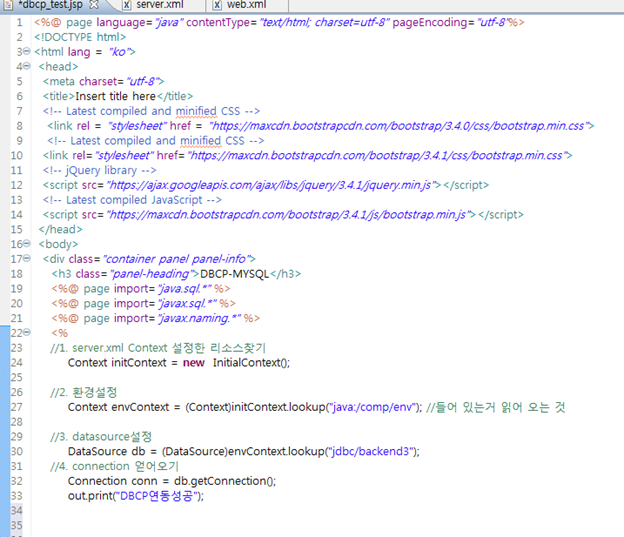This screenshot has width=624, height=537.
Task: Click the 'jQuery library' comment
Action: (x=99, y=170)
